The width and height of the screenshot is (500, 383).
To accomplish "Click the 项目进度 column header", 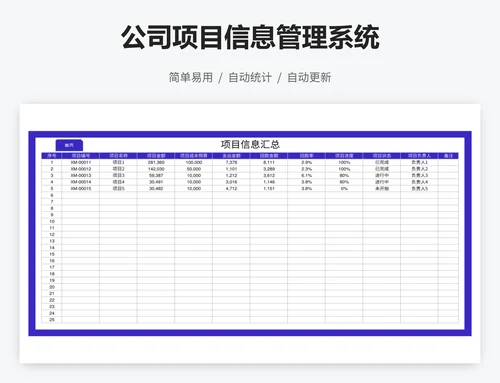I will (344, 156).
